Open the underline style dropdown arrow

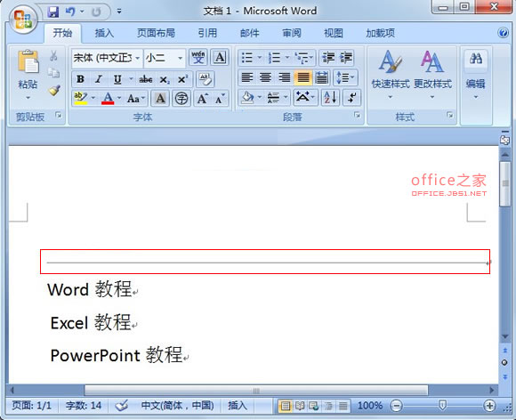point(131,79)
